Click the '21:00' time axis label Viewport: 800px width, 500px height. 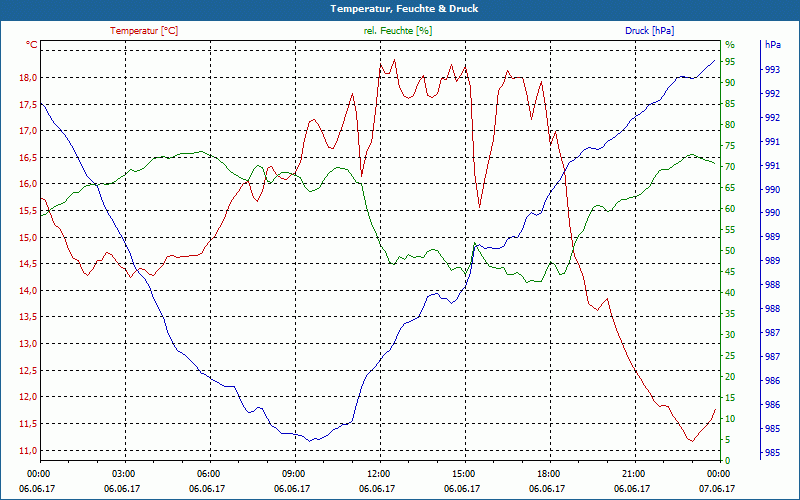click(x=632, y=473)
